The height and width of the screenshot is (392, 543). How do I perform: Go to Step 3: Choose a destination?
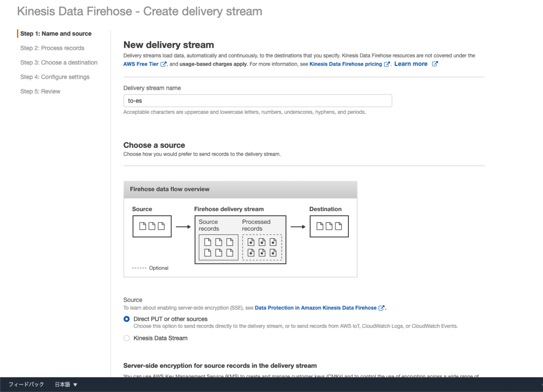(59, 62)
